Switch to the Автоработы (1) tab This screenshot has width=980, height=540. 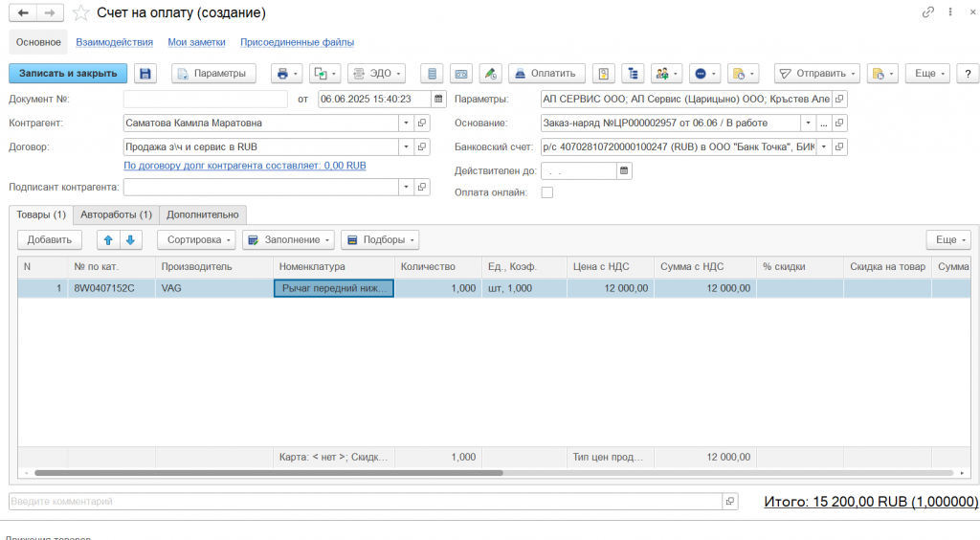tap(116, 214)
